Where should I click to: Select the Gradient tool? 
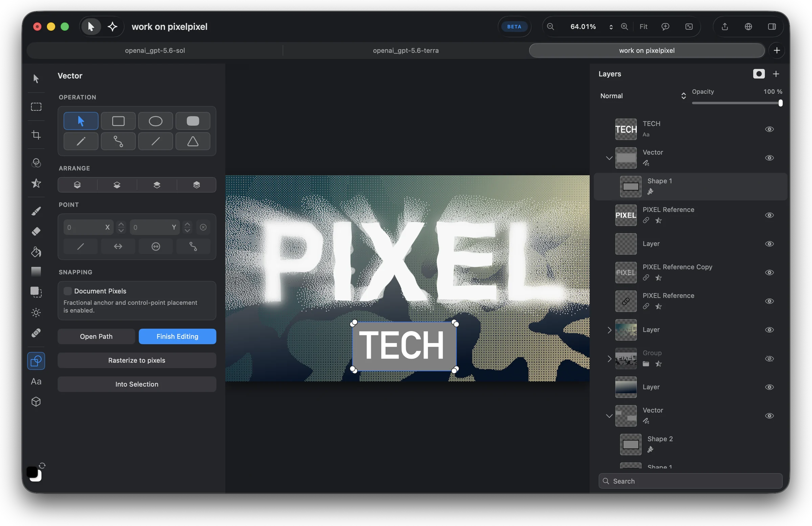[36, 272]
